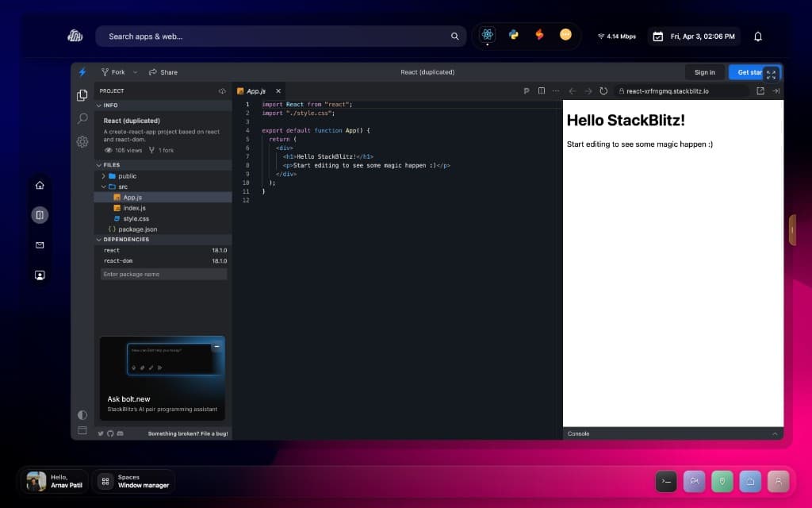Click the Sign in button
This screenshot has height=508, width=812.
(704, 72)
